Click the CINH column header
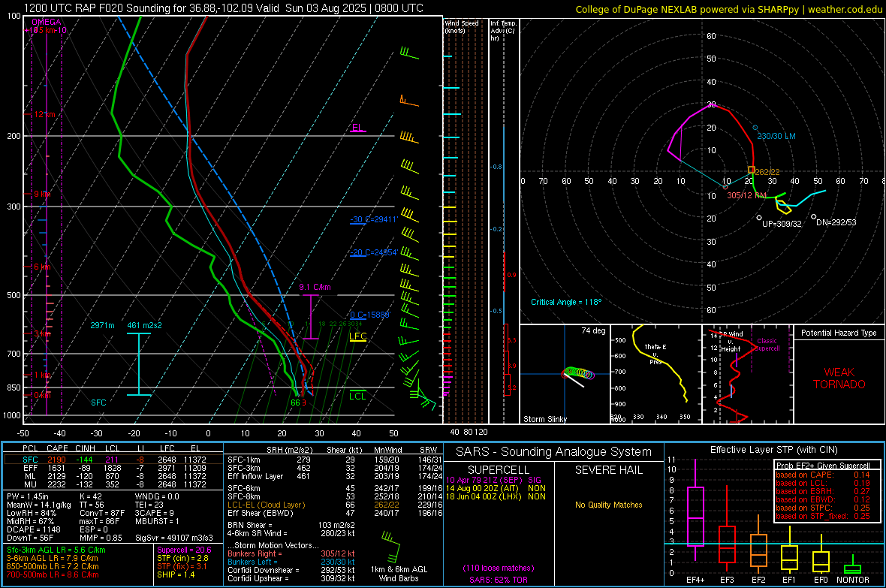This screenshot has width=886, height=588. pos(85,448)
